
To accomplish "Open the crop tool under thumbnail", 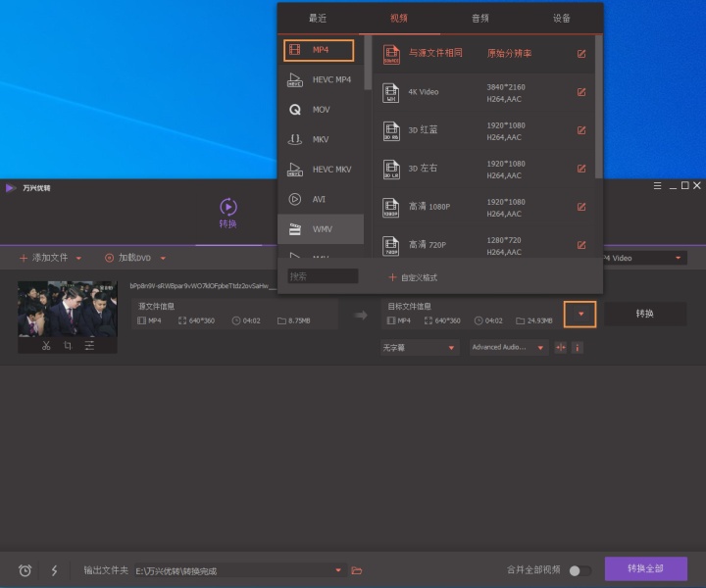I will [68, 346].
